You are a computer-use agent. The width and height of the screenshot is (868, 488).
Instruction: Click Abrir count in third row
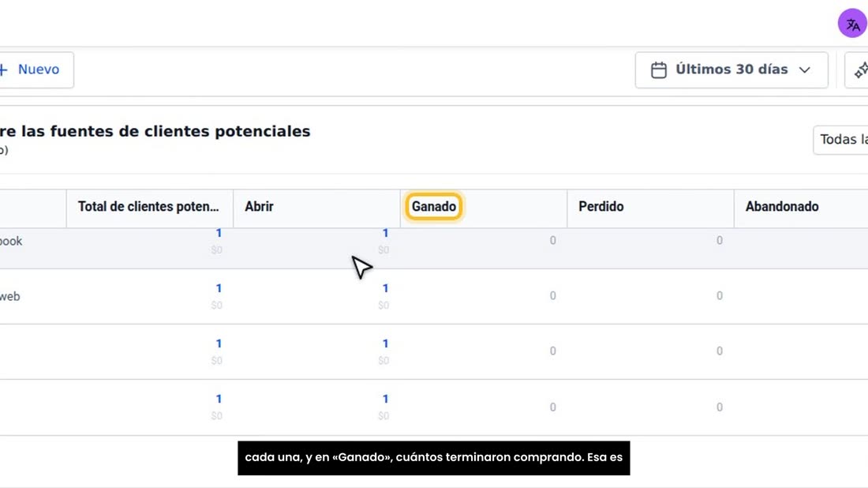pos(385,343)
